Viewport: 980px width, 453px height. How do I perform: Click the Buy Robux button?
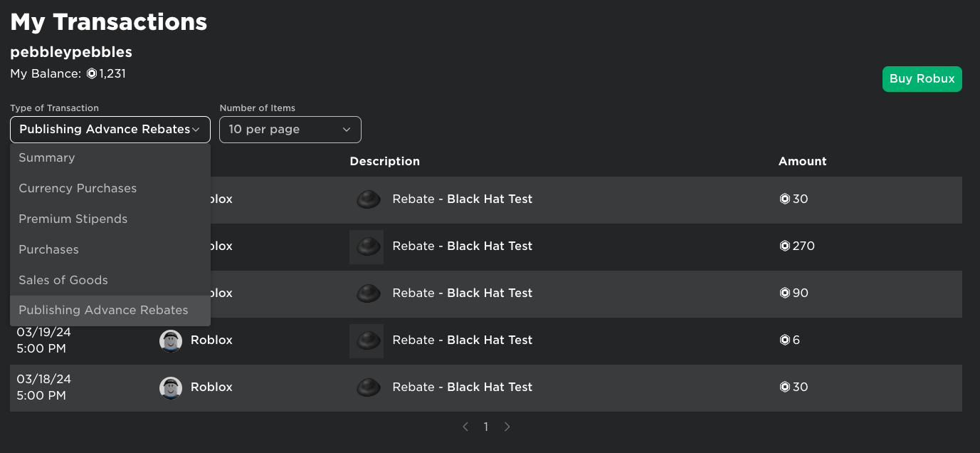(x=922, y=79)
